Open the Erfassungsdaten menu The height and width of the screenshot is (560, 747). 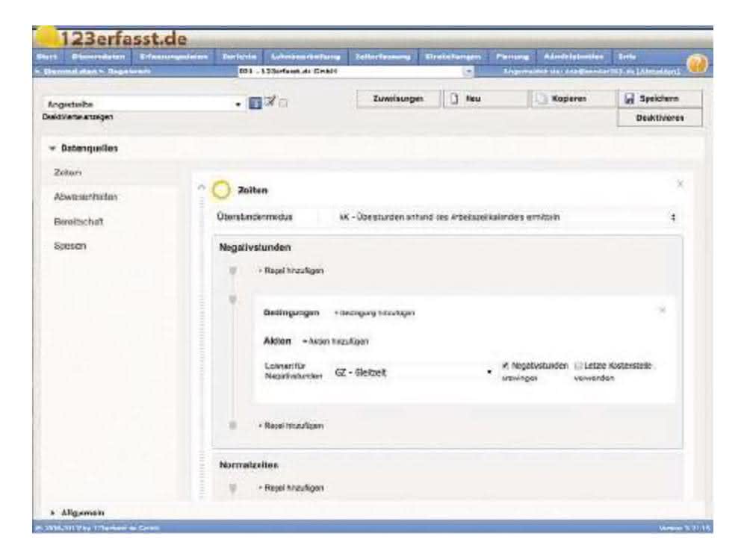coord(174,57)
